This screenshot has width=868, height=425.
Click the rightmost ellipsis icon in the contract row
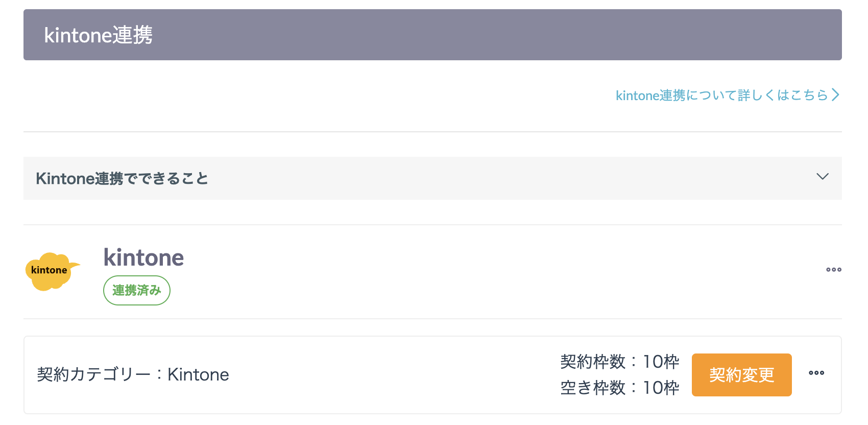pyautogui.click(x=817, y=373)
